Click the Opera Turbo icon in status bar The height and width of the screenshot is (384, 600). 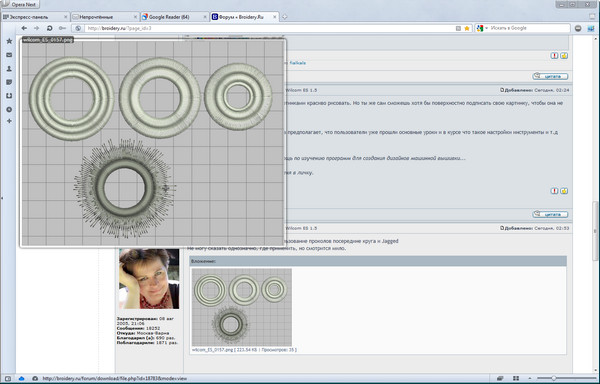coord(35,379)
